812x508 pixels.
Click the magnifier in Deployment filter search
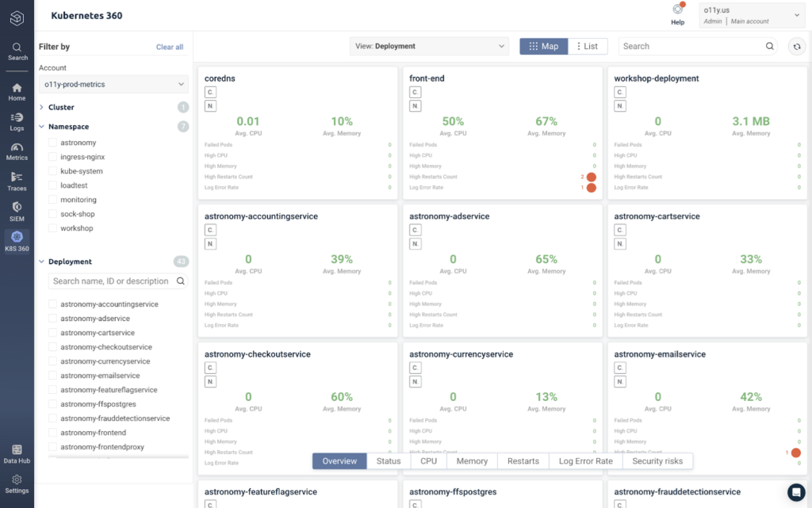pyautogui.click(x=180, y=281)
